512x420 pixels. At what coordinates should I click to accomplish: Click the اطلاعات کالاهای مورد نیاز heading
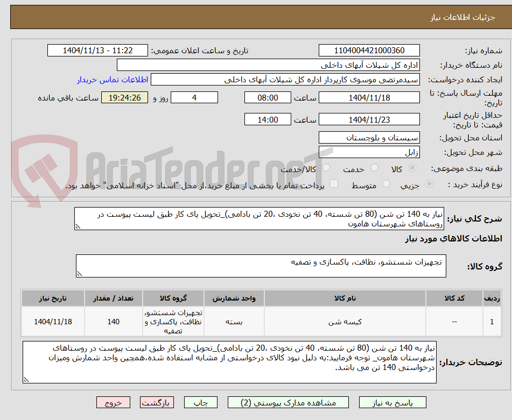(x=453, y=239)
